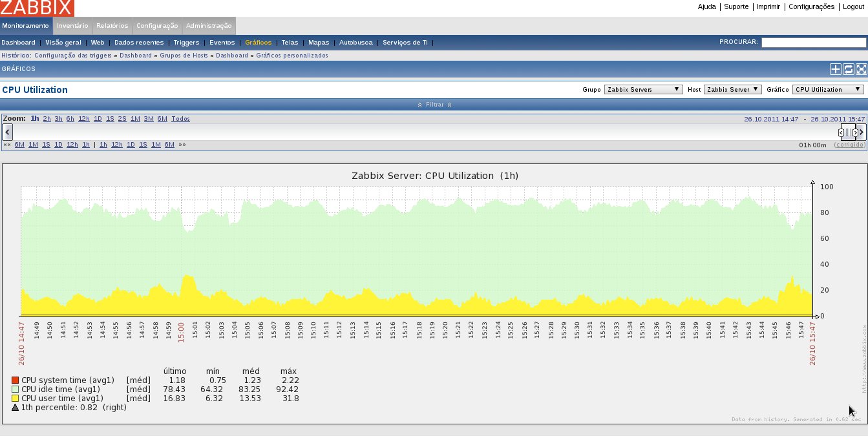This screenshot has height=436, width=868.
Task: Open the Monitoramento tab
Action: pos(26,26)
